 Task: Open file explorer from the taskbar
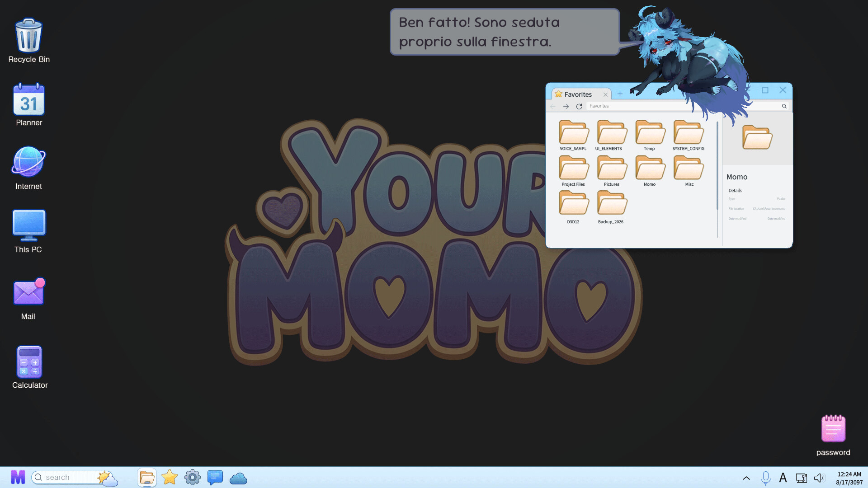pyautogui.click(x=147, y=478)
